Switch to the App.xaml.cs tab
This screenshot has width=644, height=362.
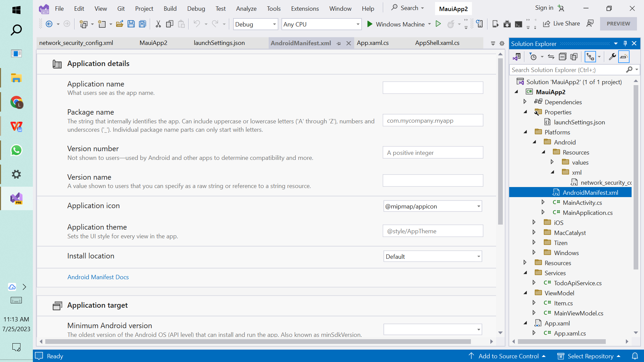pyautogui.click(x=373, y=43)
